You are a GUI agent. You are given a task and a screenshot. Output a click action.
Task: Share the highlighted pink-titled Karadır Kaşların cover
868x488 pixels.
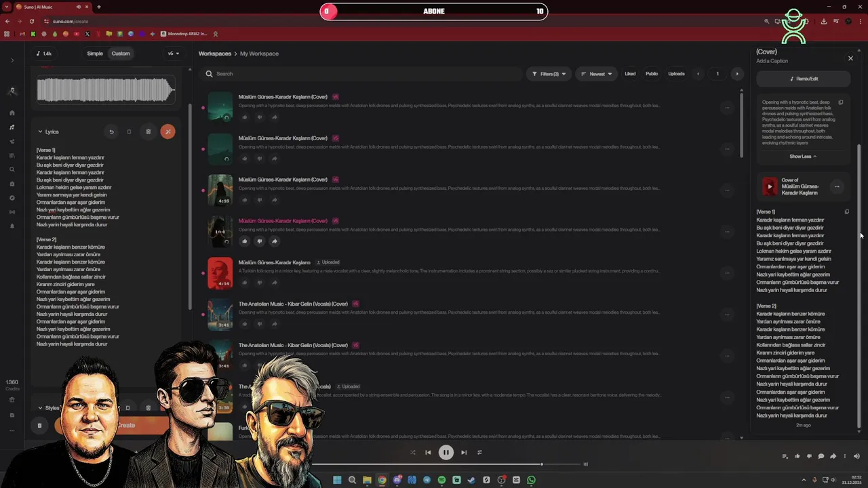pos(275,241)
